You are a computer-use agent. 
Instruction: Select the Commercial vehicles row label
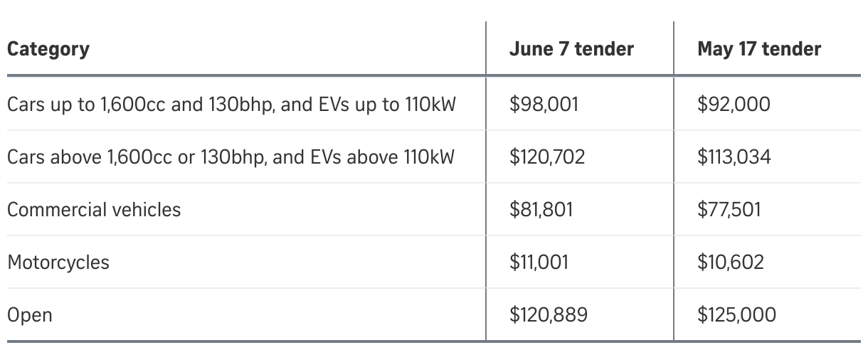click(94, 210)
